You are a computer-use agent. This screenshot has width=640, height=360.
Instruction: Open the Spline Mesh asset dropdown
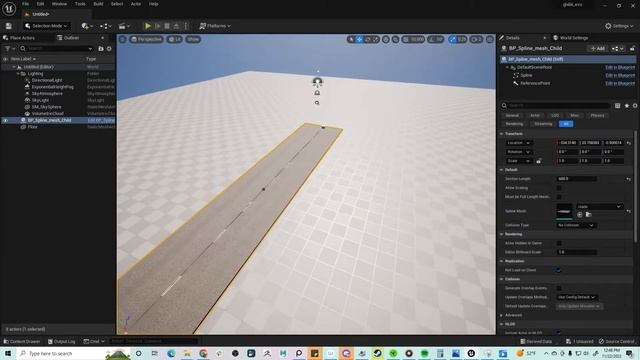pos(600,207)
